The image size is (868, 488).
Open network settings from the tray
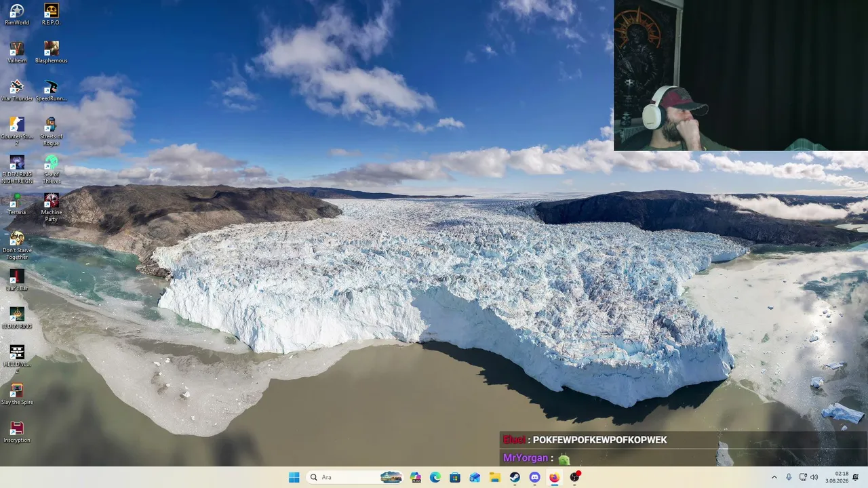[x=803, y=477]
